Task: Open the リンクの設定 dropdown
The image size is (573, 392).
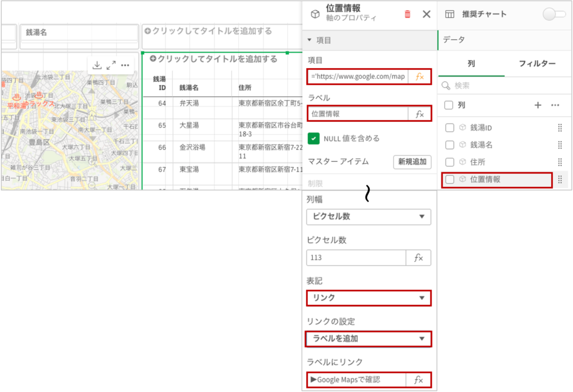Action: [x=369, y=339]
